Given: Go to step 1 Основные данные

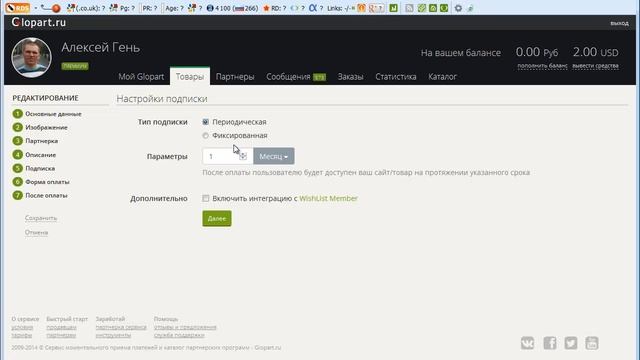Looking at the screenshot, I should [x=47, y=114].
